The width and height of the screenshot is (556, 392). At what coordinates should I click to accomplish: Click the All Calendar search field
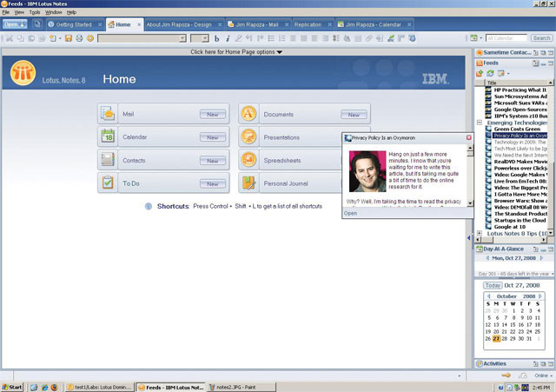coord(506,38)
